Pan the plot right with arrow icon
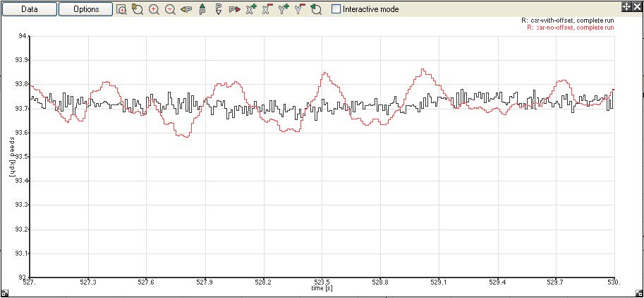The height and width of the screenshot is (298, 644). [234, 10]
